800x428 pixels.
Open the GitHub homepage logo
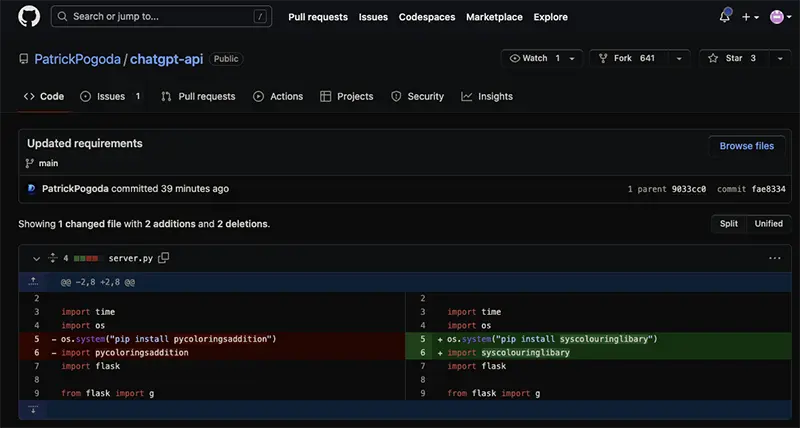click(29, 16)
